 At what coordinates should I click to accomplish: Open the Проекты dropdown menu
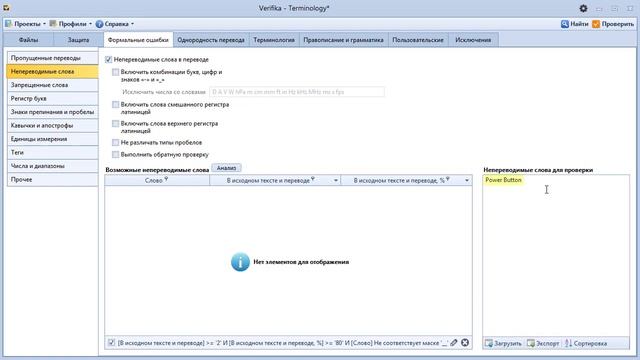coord(26,24)
